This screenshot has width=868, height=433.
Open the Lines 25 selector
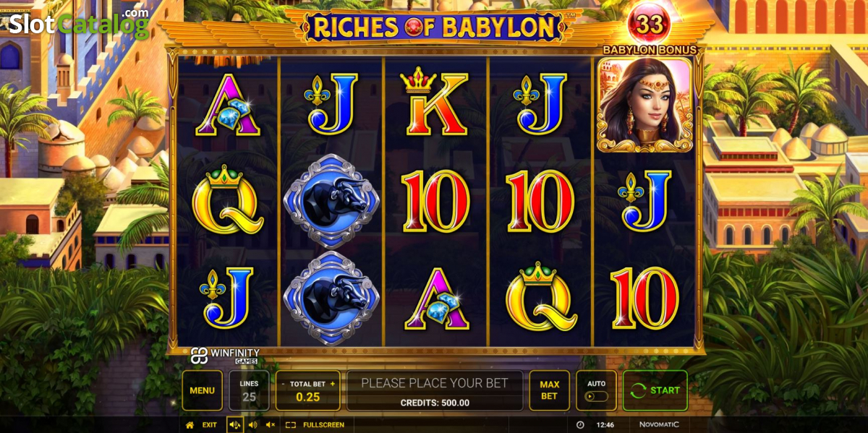click(x=250, y=390)
